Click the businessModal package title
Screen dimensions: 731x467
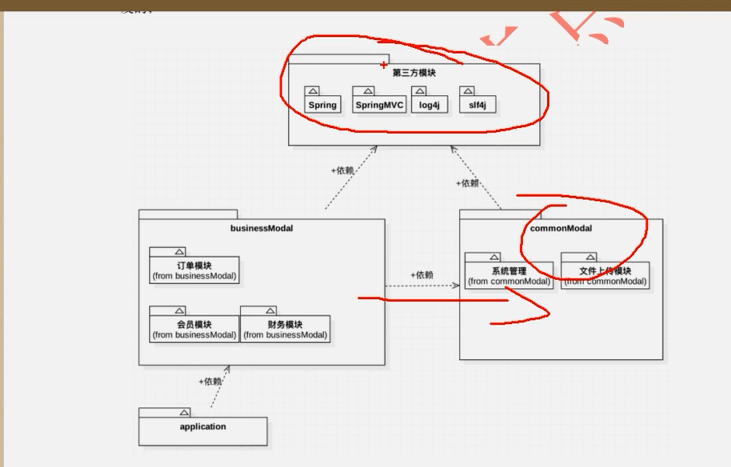click(262, 228)
